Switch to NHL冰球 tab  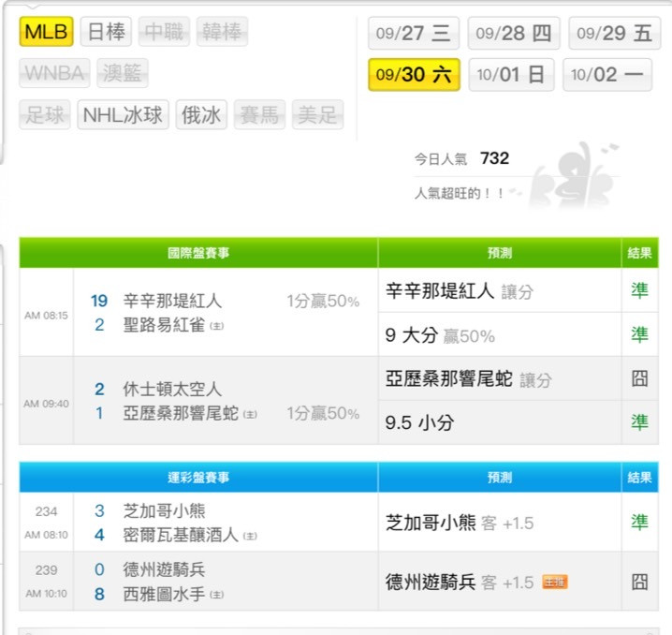123,114
